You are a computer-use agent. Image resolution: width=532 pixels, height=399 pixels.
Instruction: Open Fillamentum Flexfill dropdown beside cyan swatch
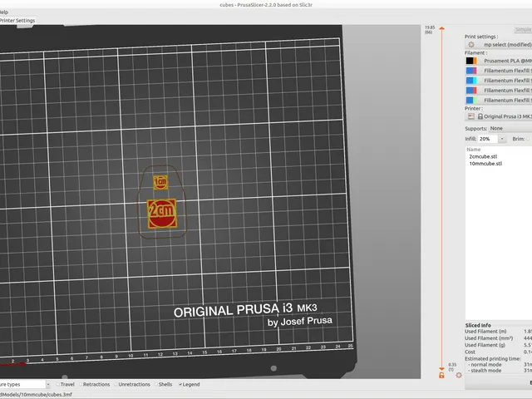pyautogui.click(x=506, y=81)
